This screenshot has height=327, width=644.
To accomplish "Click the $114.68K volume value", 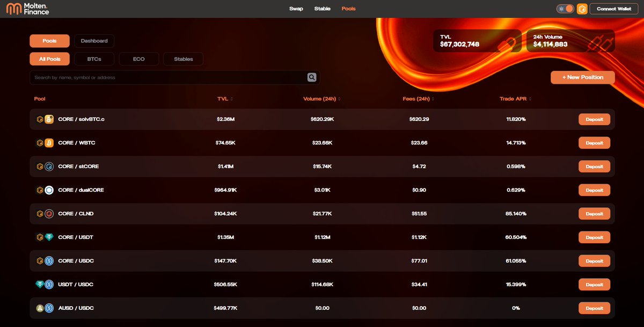I will pyautogui.click(x=323, y=285).
